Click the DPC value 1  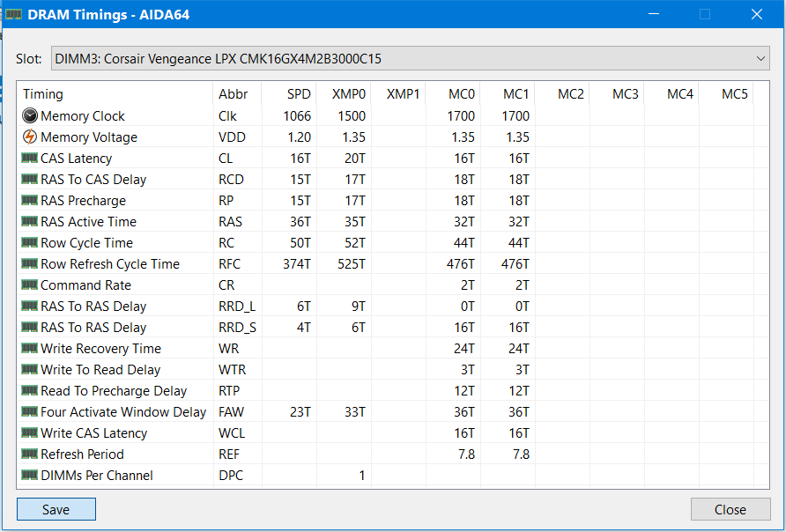(362, 476)
